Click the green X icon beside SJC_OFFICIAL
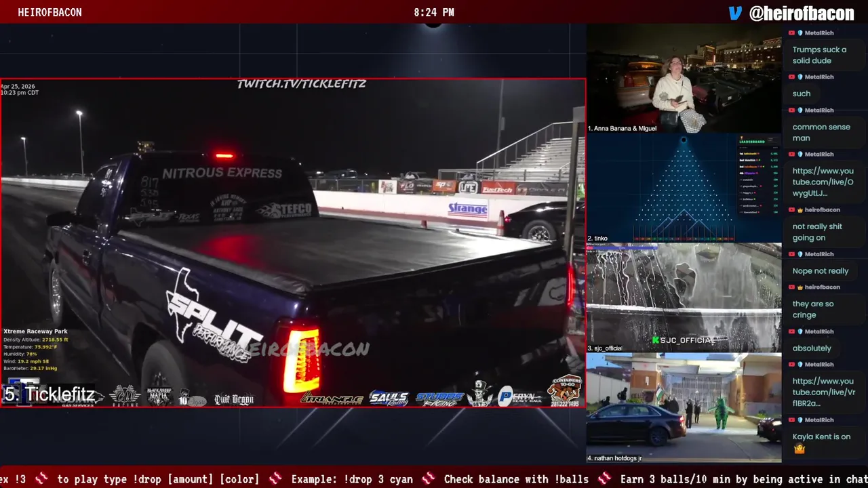 [x=656, y=340]
